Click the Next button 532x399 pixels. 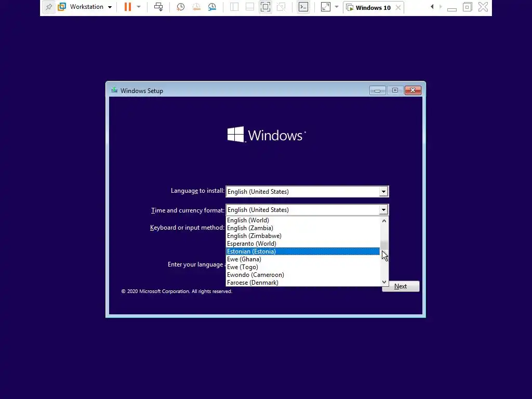pos(401,286)
